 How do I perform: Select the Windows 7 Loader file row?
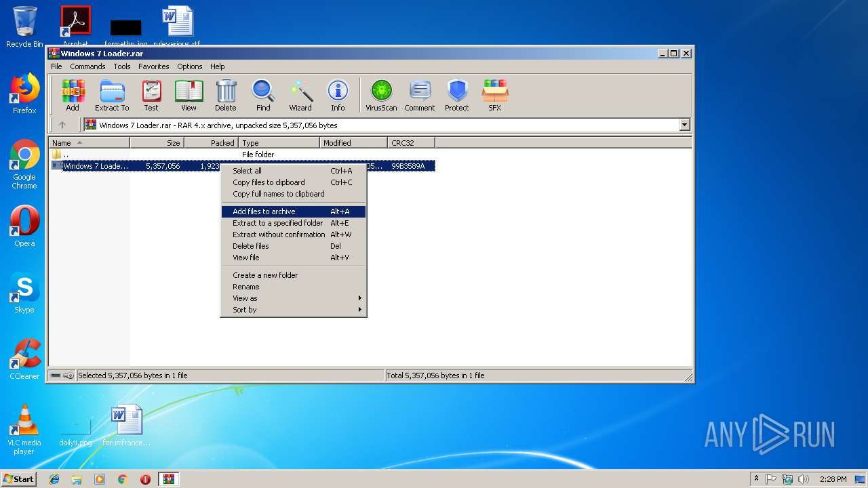pos(242,166)
